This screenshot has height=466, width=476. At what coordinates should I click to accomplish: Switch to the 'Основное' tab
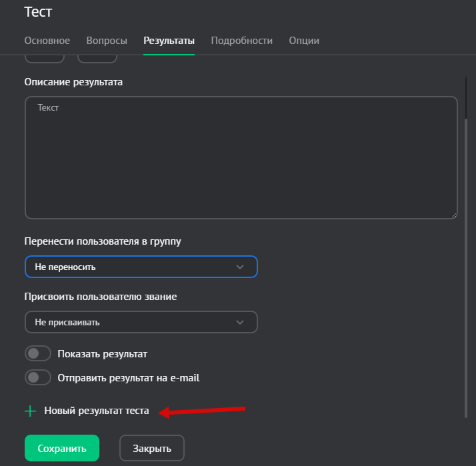47,41
